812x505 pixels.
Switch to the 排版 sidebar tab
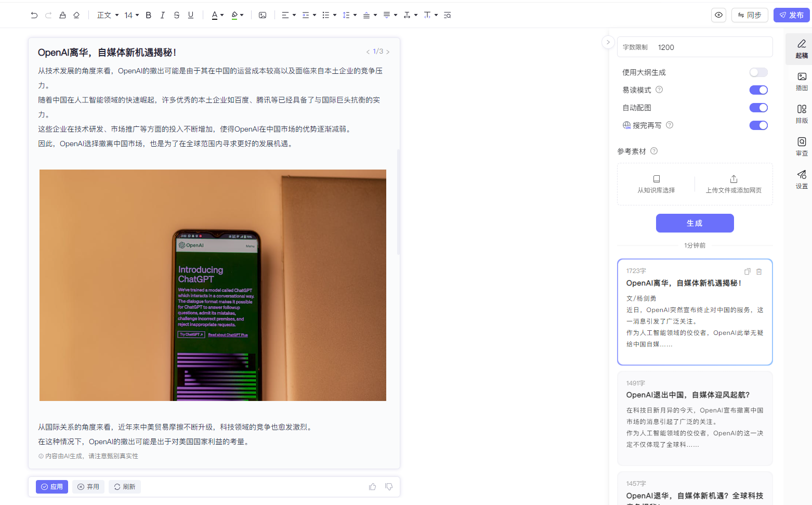pyautogui.click(x=802, y=113)
